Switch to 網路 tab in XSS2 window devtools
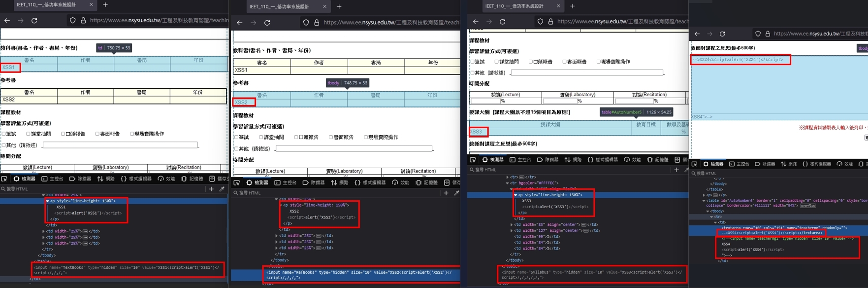Screen dimensions: 868x288 tap(339, 182)
